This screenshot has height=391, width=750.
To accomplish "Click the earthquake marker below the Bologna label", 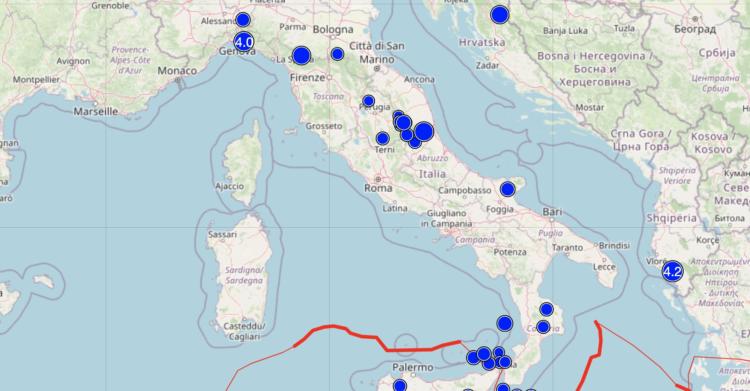I will click(x=337, y=54).
